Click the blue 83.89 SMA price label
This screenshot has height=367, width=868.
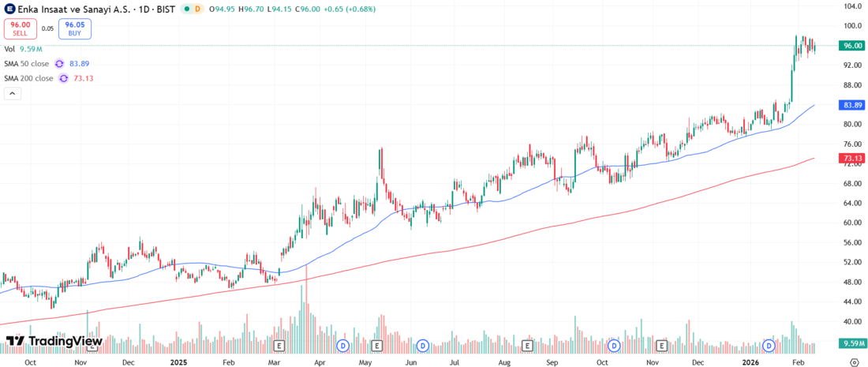point(851,105)
